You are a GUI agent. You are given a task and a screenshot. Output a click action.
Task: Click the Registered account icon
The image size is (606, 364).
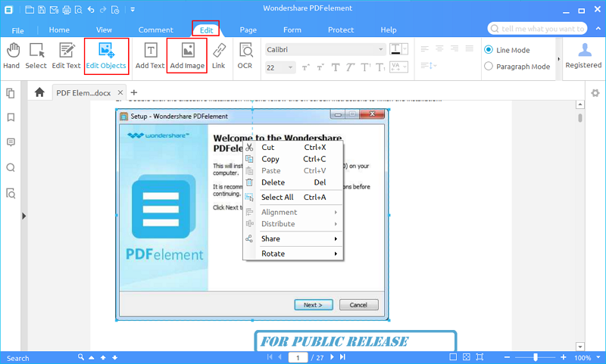pos(584,56)
